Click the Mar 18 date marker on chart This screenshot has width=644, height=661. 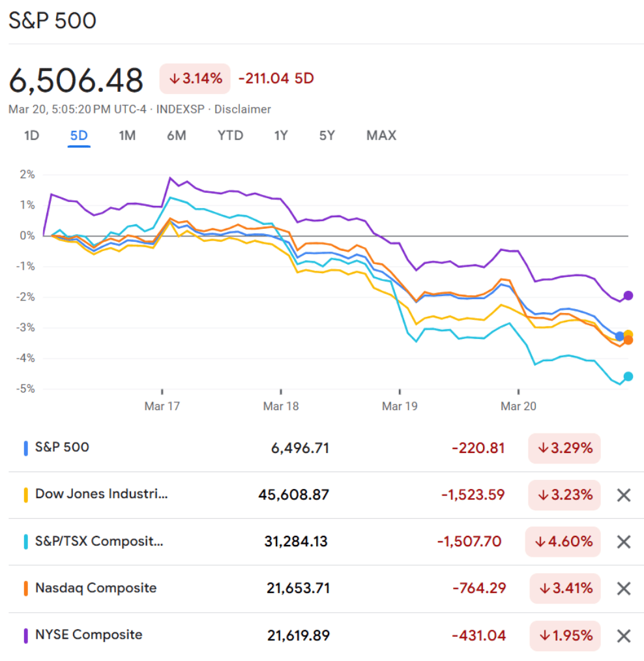[281, 406]
